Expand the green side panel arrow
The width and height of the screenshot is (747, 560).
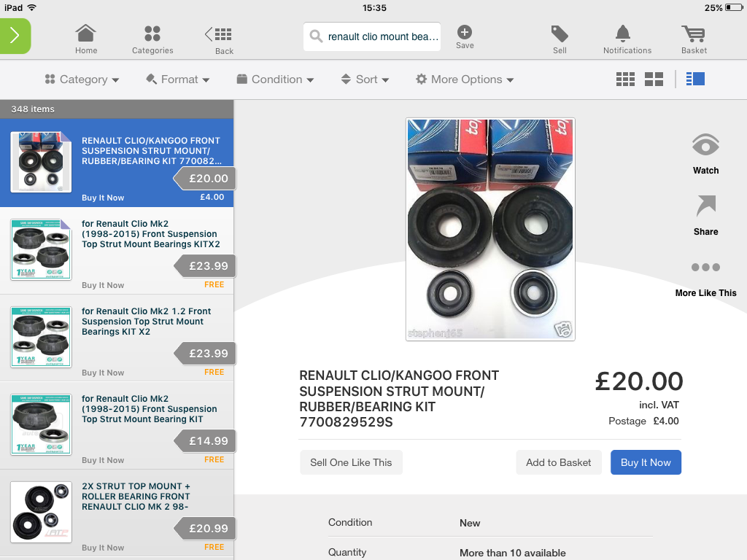15,36
